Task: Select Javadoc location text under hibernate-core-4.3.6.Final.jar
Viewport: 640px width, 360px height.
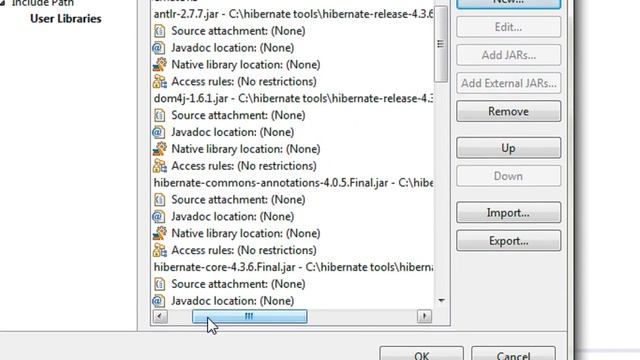Action: (233, 301)
